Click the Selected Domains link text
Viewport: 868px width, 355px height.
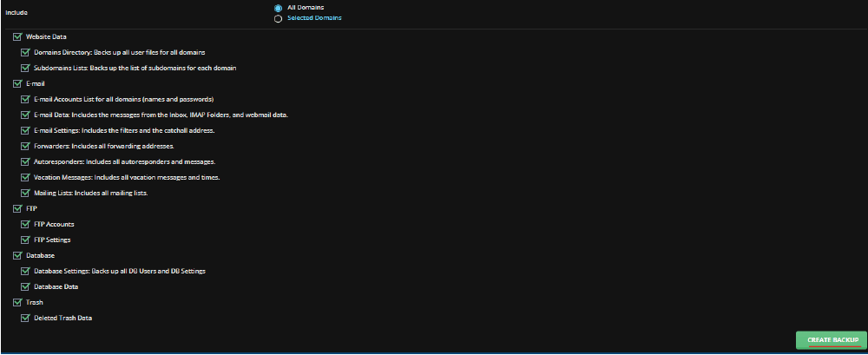tap(314, 18)
